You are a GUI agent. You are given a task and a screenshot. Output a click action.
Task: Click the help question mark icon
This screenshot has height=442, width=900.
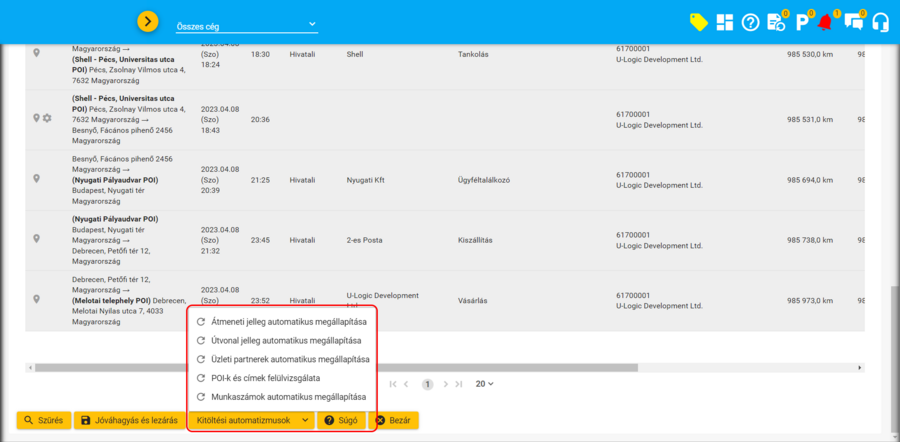(750, 22)
